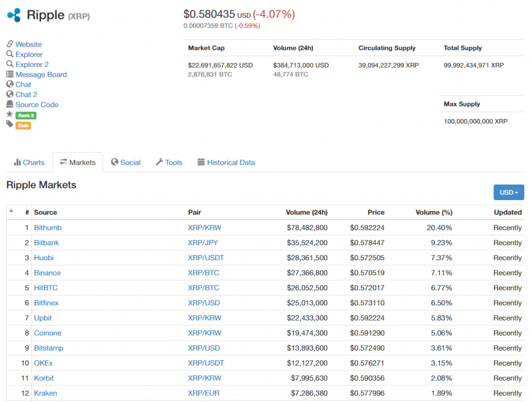Click the star icon next to Rank 3
532x402 pixels.
pyautogui.click(x=10, y=114)
